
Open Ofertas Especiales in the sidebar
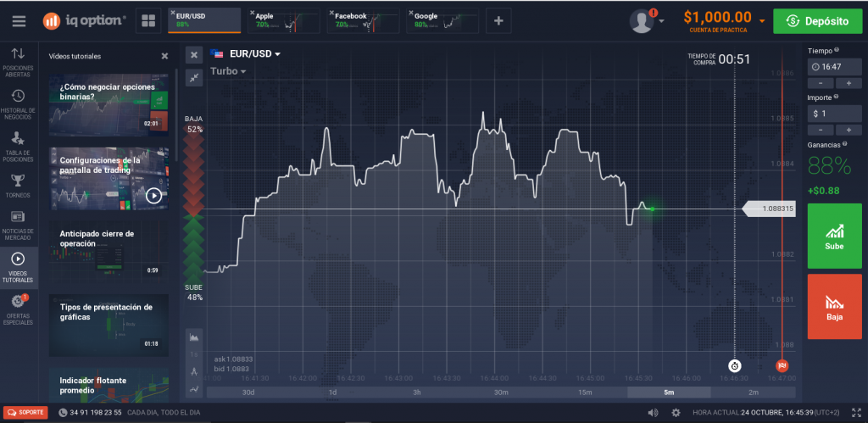point(19,310)
